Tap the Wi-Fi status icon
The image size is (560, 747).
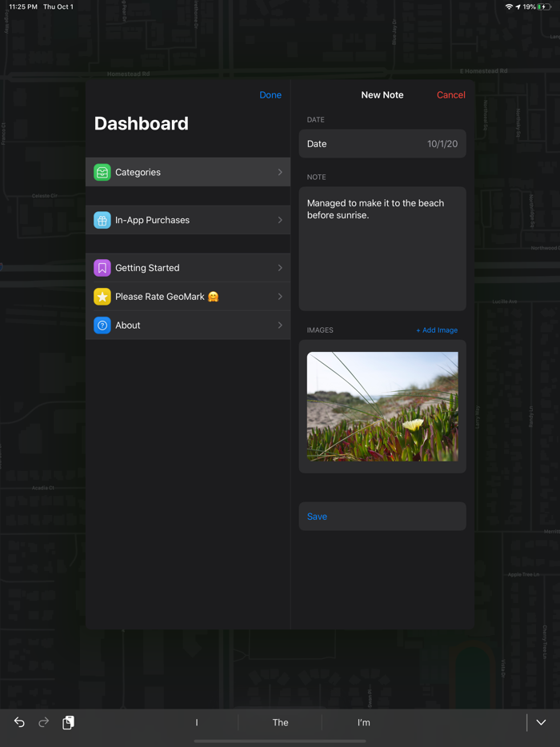click(509, 6)
